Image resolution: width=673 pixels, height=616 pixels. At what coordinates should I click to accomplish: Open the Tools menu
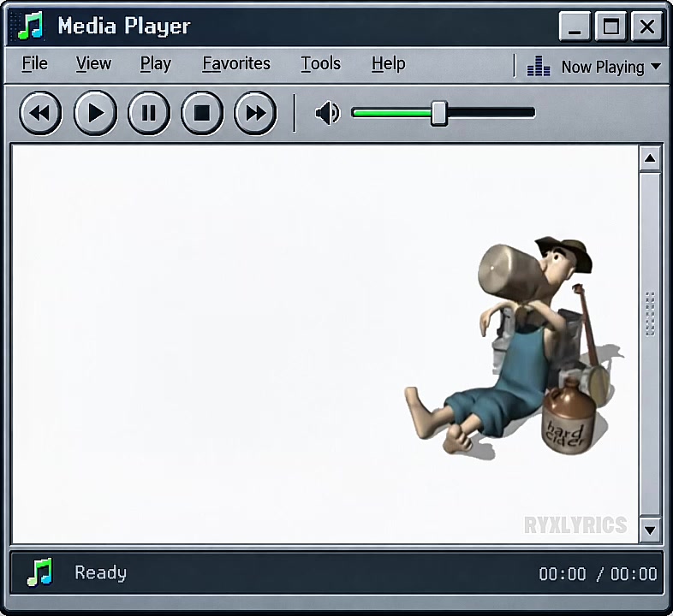coord(320,64)
